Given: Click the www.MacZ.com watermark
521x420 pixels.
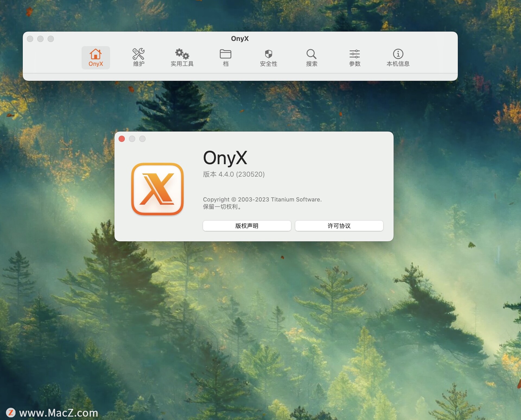Looking at the screenshot, I should click(58, 413).
